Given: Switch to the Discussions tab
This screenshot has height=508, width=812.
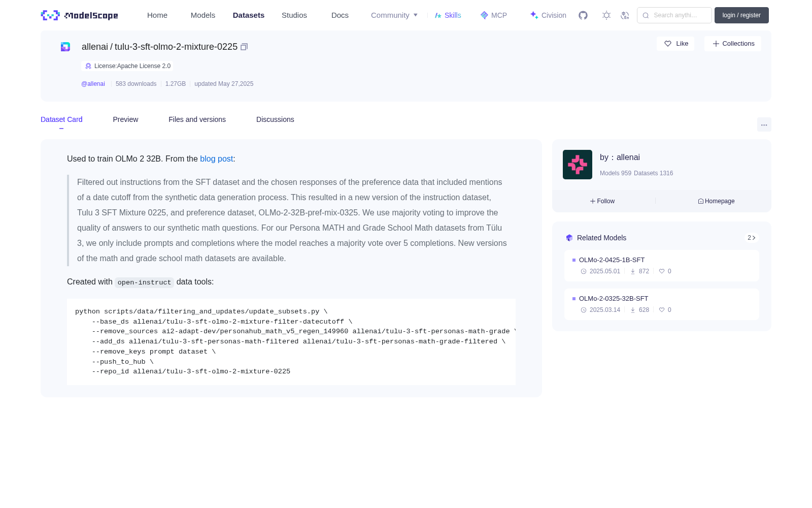Looking at the screenshot, I should 275,119.
